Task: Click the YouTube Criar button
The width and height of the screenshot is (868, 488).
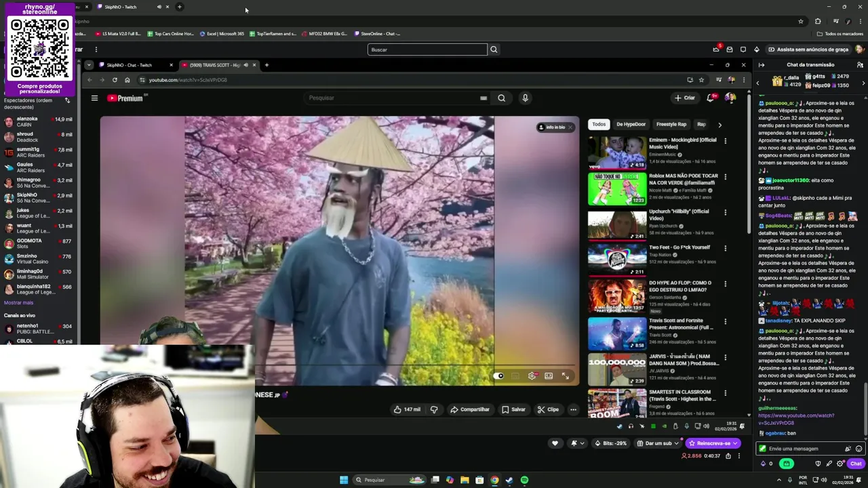Action: click(685, 98)
